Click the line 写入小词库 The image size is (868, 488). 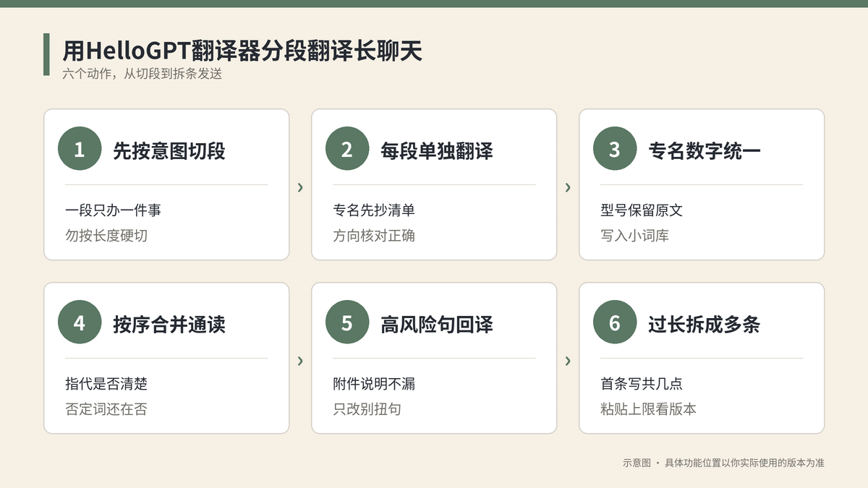point(634,236)
